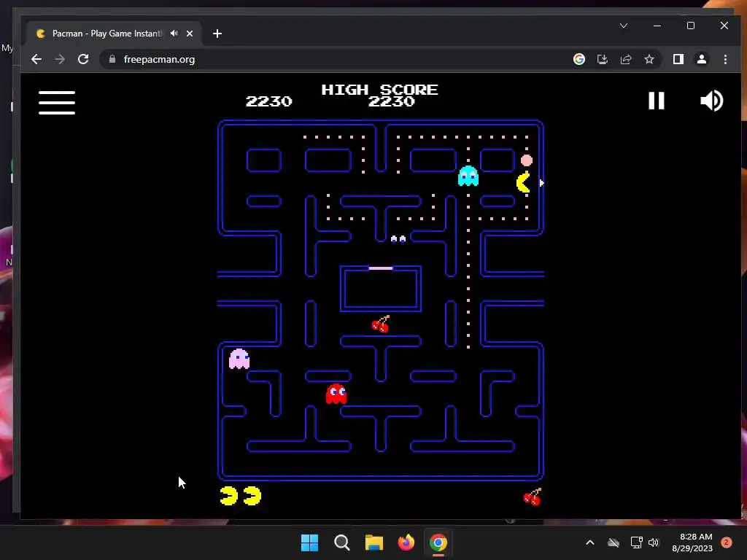This screenshot has width=747, height=560.
Task: Click the current score 2230 on the left
Action: pyautogui.click(x=268, y=101)
